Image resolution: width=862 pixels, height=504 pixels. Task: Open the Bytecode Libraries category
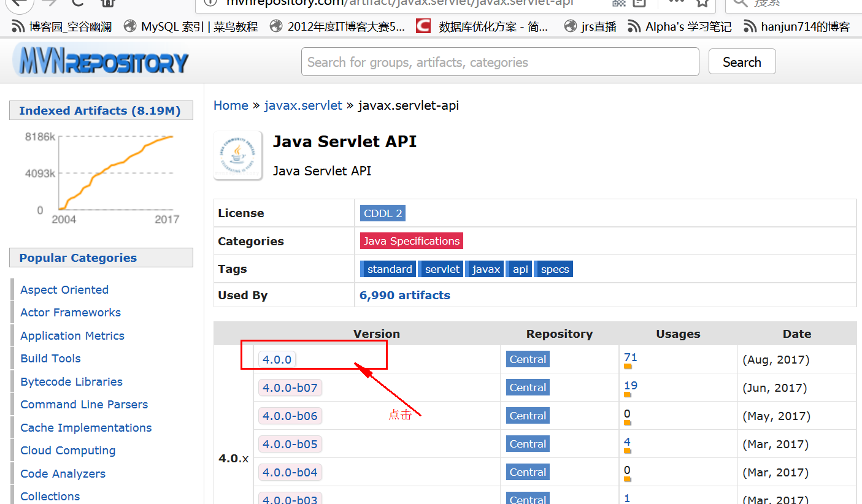click(x=71, y=382)
